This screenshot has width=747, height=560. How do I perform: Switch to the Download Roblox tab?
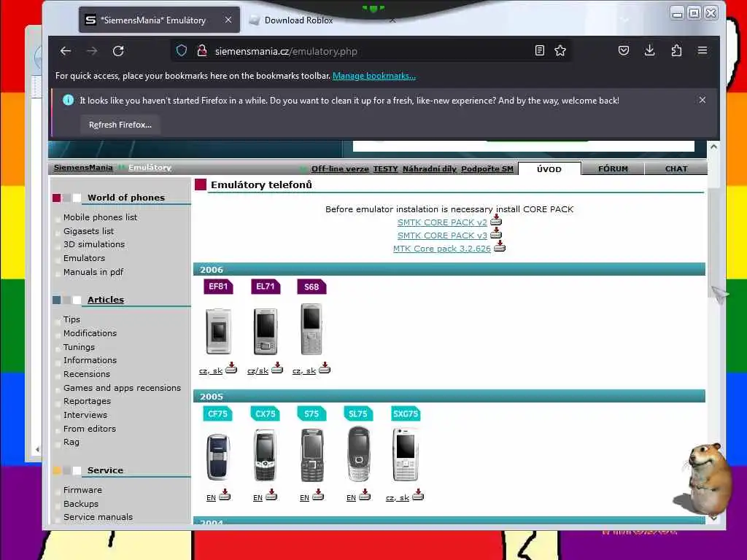(x=298, y=20)
